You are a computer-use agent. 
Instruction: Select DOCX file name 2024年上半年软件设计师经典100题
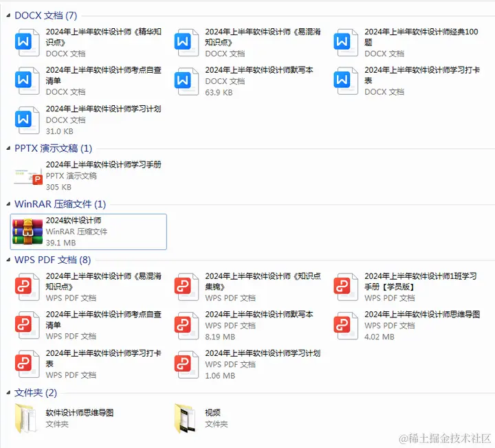[421, 37]
